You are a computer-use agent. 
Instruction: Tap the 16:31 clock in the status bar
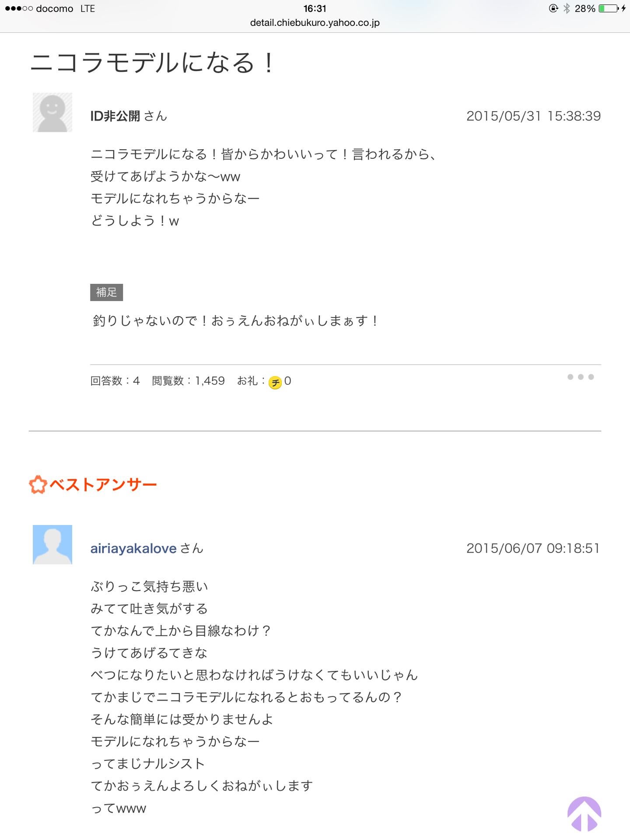coord(315,7)
